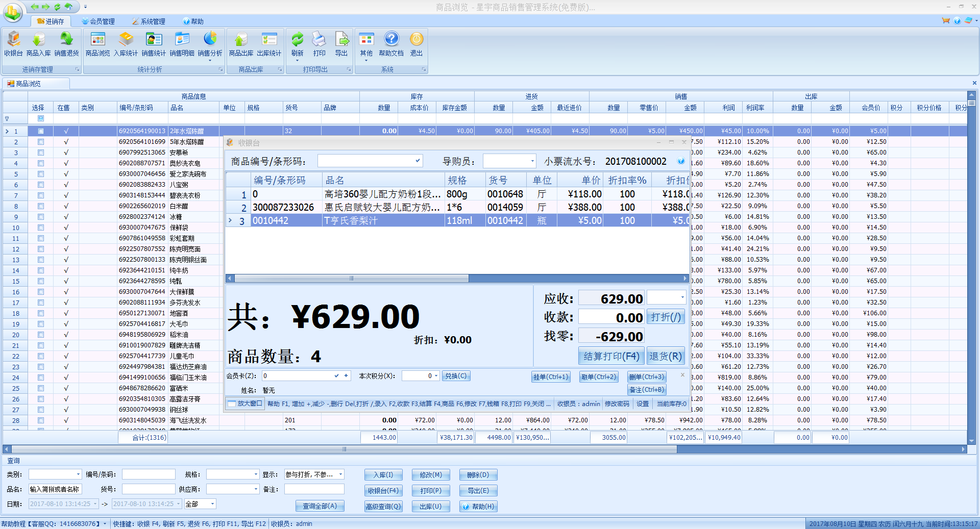
Task: Expand the 显示 dropdown
Action: (x=340, y=474)
